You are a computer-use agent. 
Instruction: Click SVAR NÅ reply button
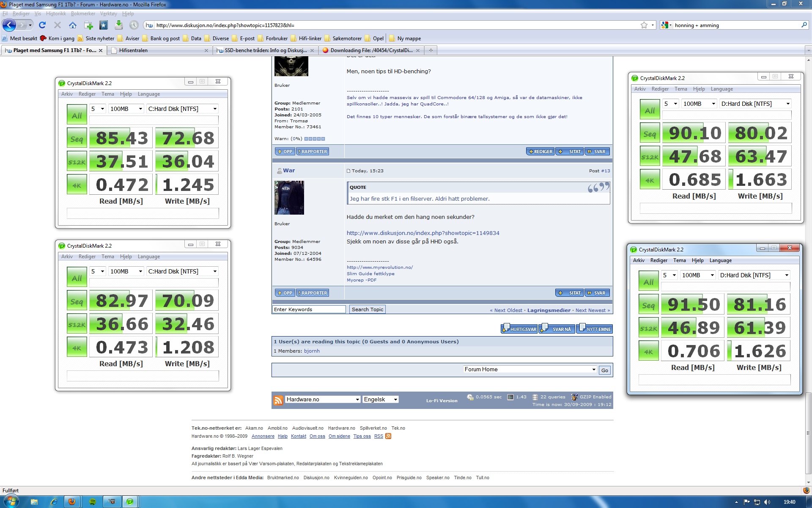click(x=557, y=329)
